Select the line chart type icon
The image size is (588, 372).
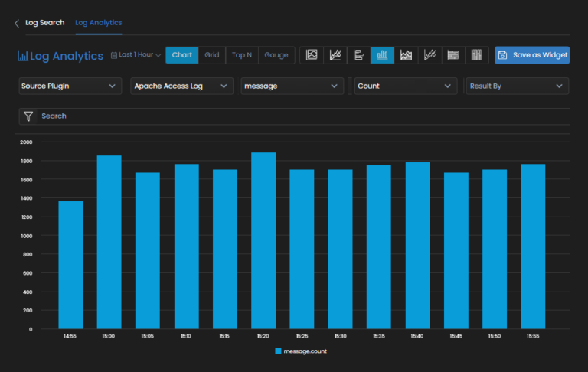point(335,55)
